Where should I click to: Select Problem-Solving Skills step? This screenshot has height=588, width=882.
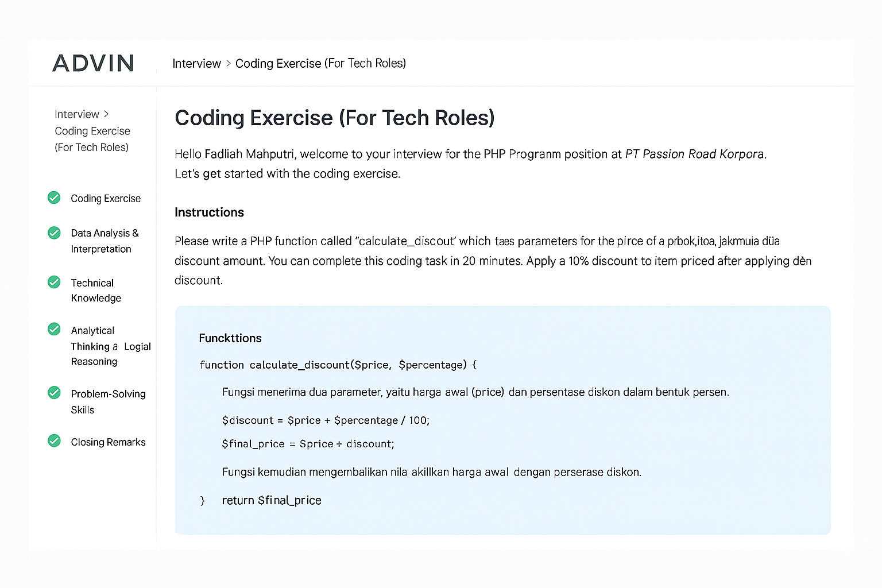pos(108,401)
